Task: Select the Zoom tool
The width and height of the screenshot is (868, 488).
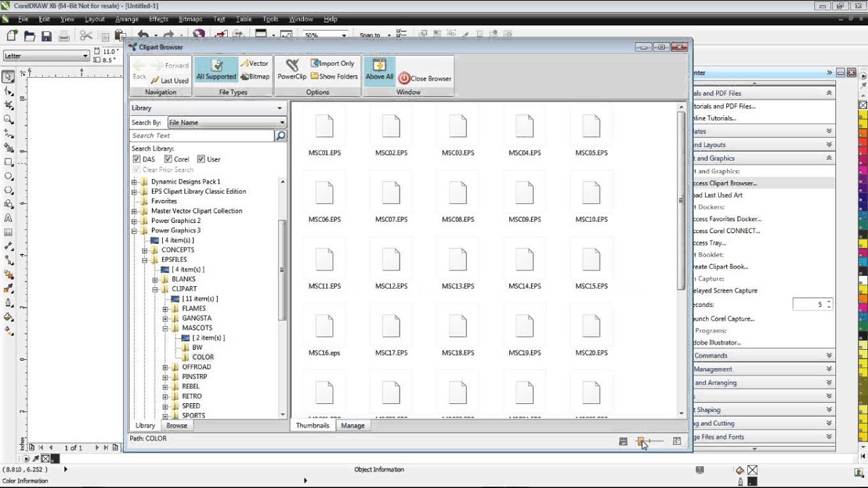Action: click(9, 119)
